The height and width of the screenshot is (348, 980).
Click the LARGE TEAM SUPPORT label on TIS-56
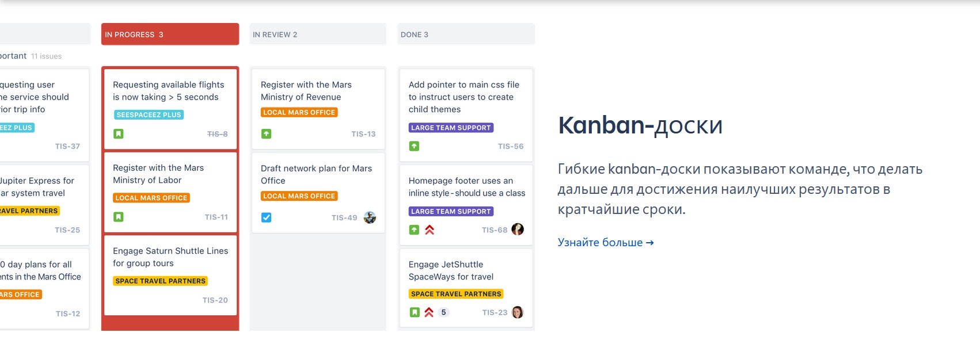[451, 128]
